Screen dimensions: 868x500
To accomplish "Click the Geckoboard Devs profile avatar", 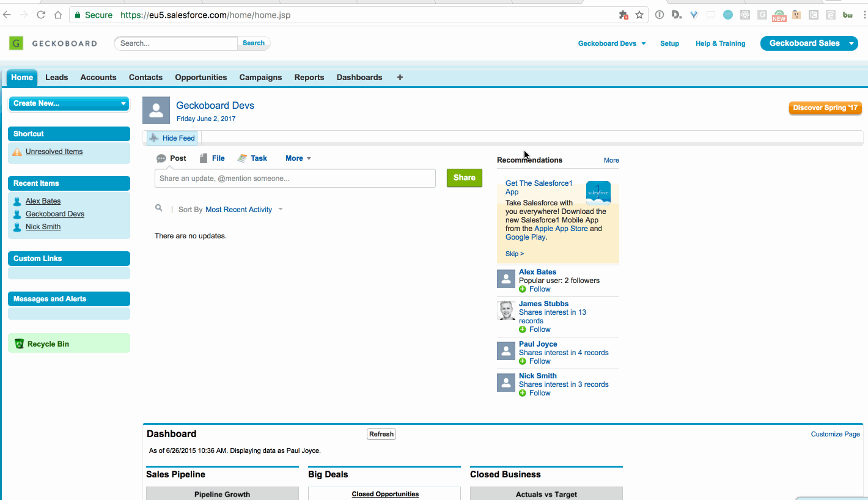I will [156, 110].
